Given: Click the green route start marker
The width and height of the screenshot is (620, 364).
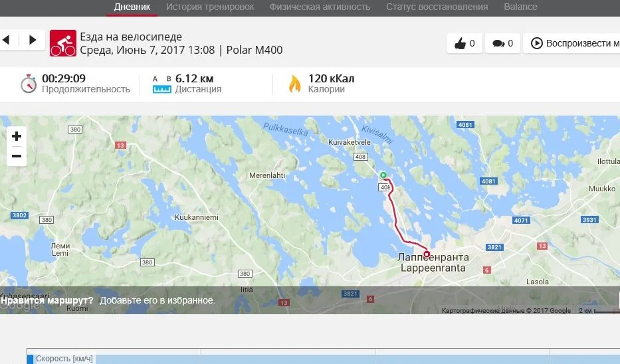Looking at the screenshot, I should [383, 175].
